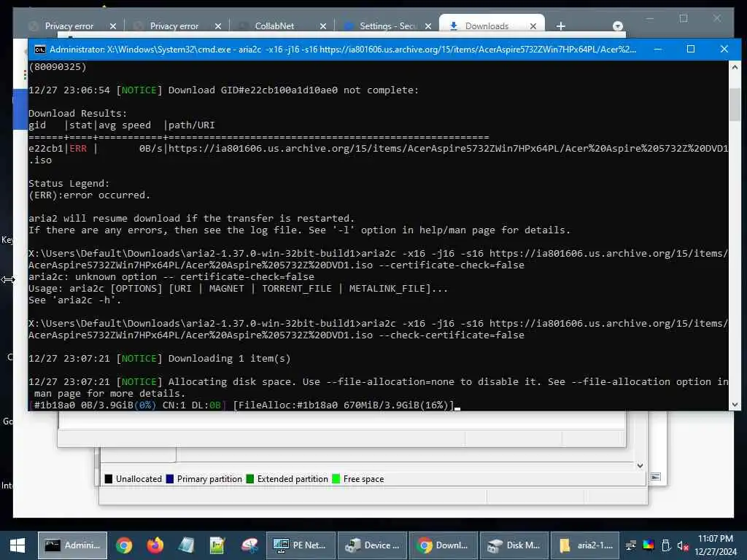747x560 pixels.
Task: Click Disk Management scroll down arrow
Action: pos(640,466)
